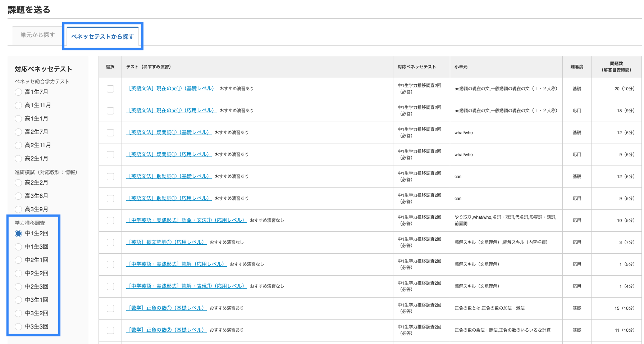Select the 中2生1回 radio button
This screenshot has width=644, height=344.
[18, 260]
